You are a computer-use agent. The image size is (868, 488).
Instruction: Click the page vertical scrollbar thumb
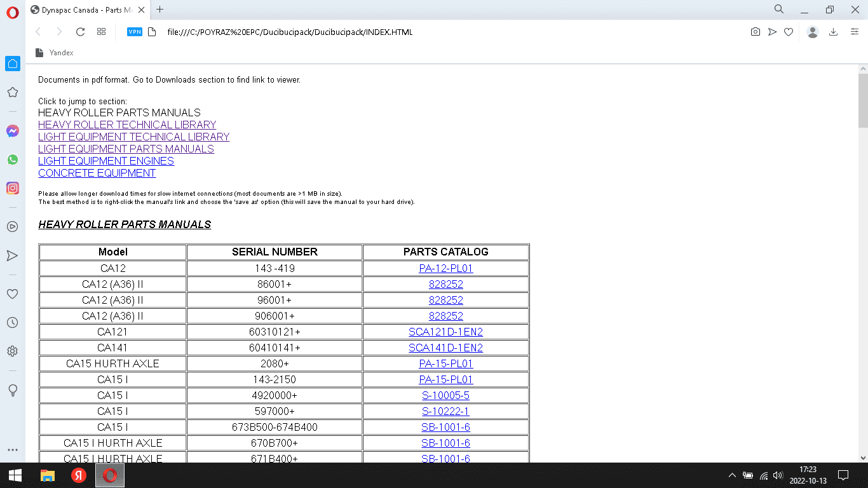pyautogui.click(x=862, y=102)
